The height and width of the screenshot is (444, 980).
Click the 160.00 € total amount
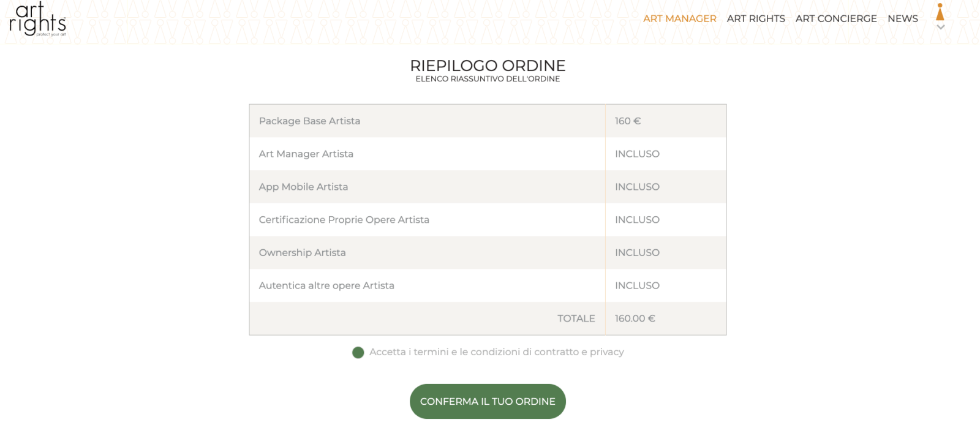[635, 318]
